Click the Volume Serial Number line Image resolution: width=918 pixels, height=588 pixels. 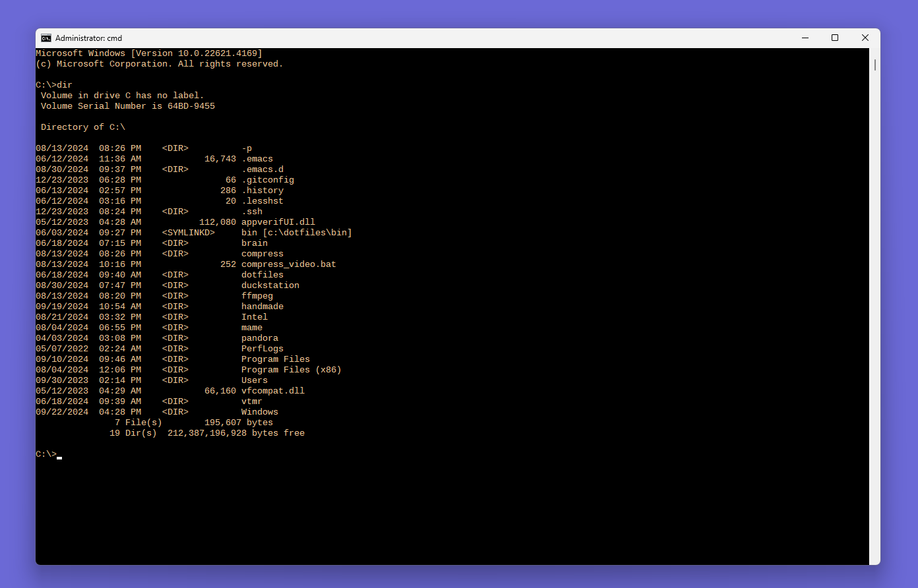click(127, 106)
